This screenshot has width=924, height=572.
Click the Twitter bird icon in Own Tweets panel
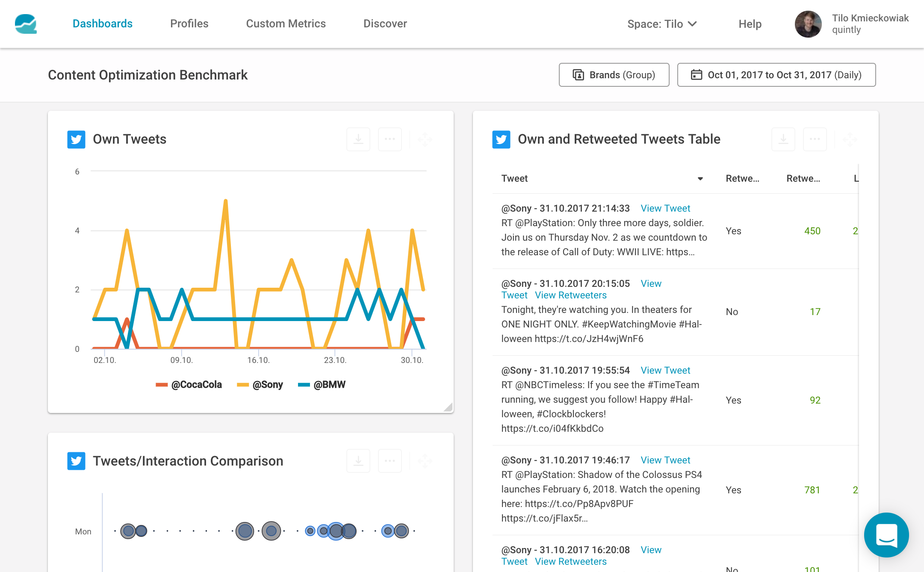(x=74, y=139)
